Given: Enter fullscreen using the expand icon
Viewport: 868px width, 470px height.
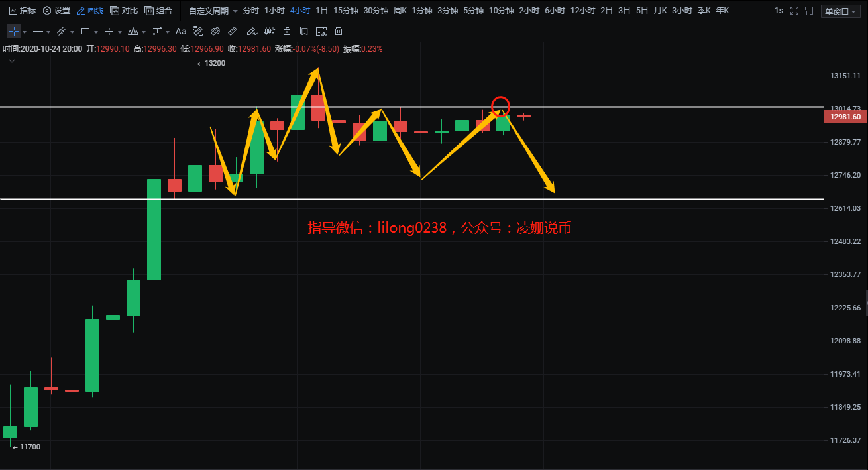Looking at the screenshot, I should click(x=794, y=11).
